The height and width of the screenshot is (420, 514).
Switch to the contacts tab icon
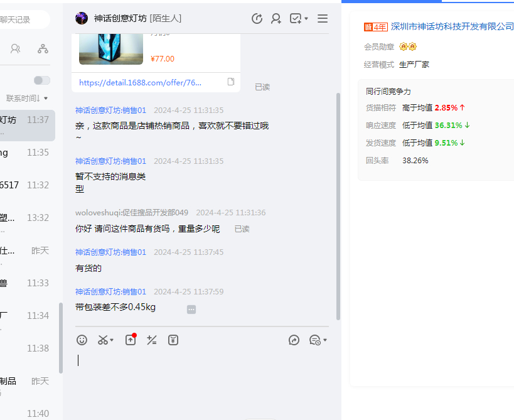point(16,48)
